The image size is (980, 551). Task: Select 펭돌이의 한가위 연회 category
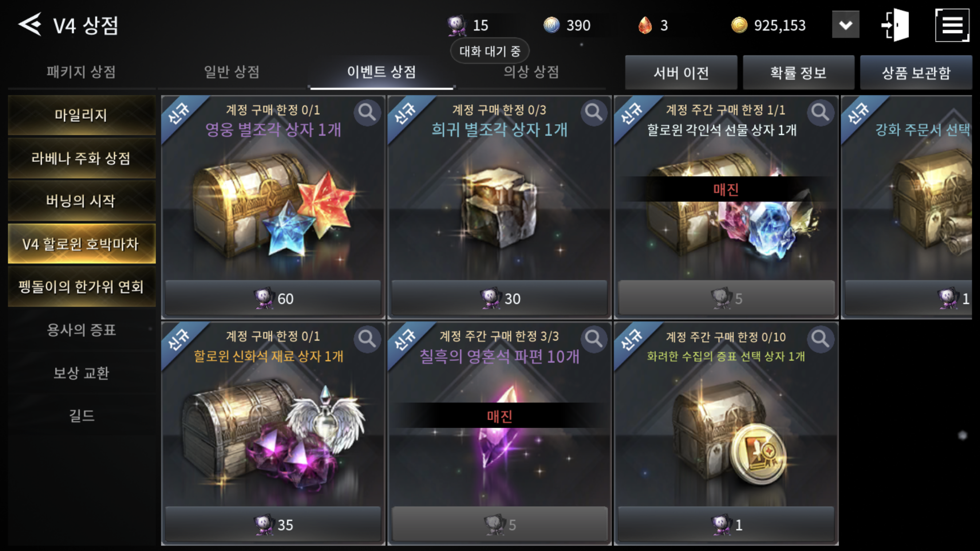pos(82,287)
